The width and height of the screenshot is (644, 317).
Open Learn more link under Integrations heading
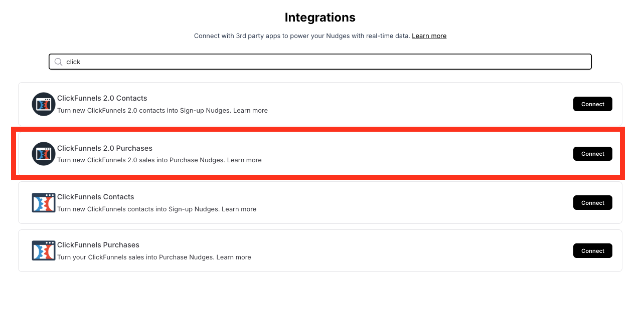429,36
